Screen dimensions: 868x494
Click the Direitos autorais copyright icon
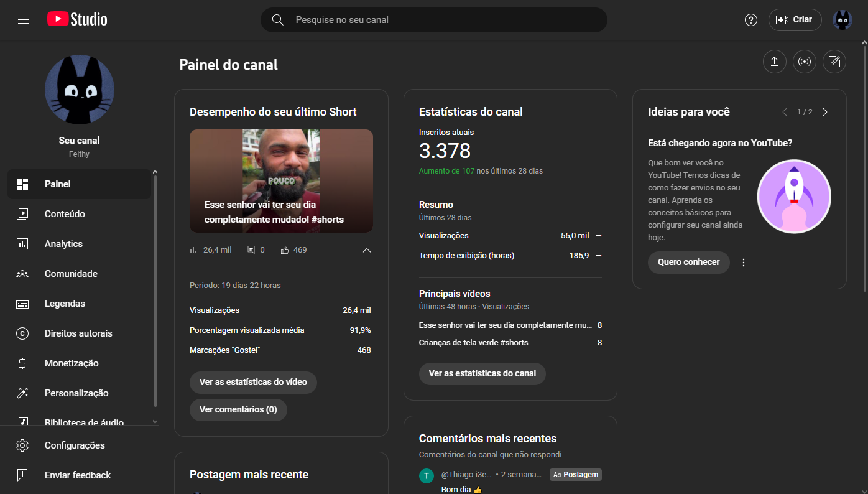pyautogui.click(x=22, y=333)
